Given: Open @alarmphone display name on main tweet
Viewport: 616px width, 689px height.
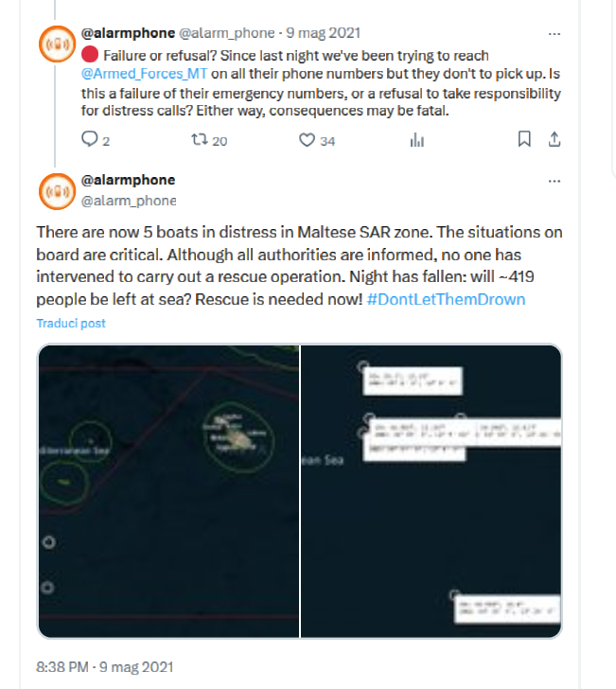Looking at the screenshot, I should coord(129,180).
